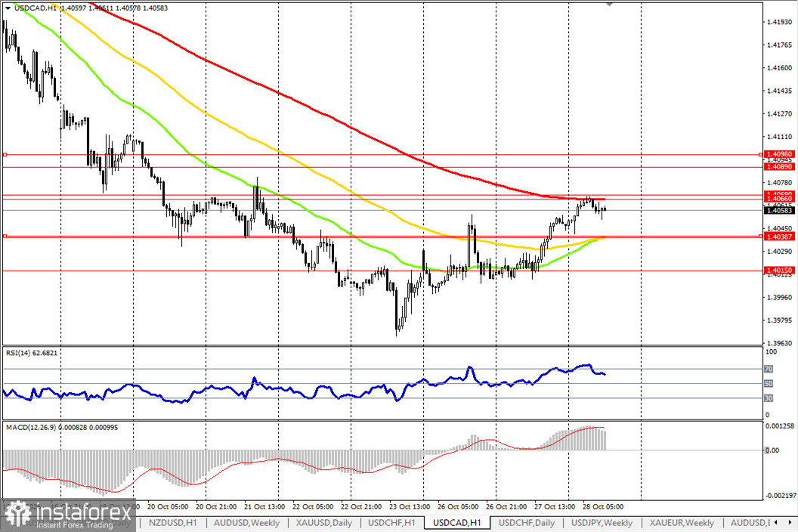
Task: Click the 23 Oct 13:00 time label
Action: [x=409, y=506]
